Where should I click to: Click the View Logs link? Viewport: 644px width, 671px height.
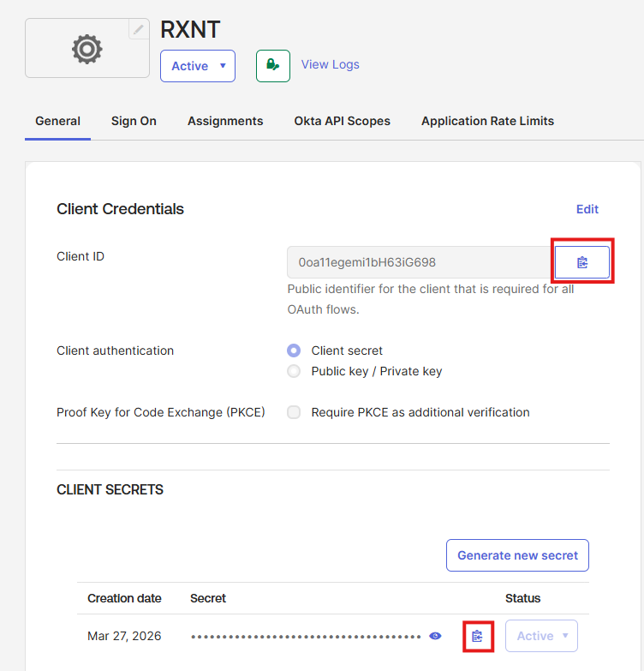click(330, 64)
